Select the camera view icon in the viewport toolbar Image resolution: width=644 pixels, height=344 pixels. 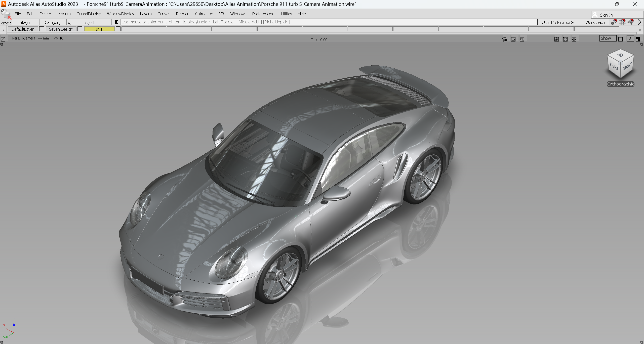click(x=504, y=39)
